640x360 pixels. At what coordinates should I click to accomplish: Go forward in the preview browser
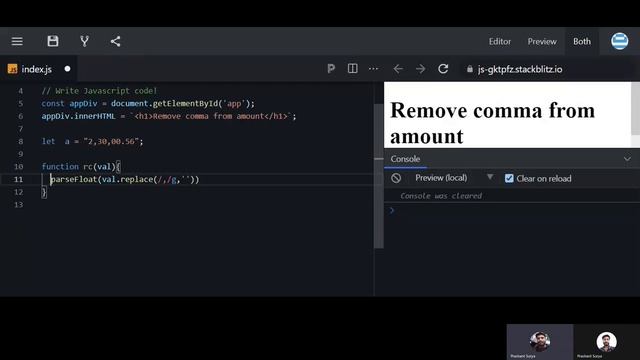pos(420,69)
